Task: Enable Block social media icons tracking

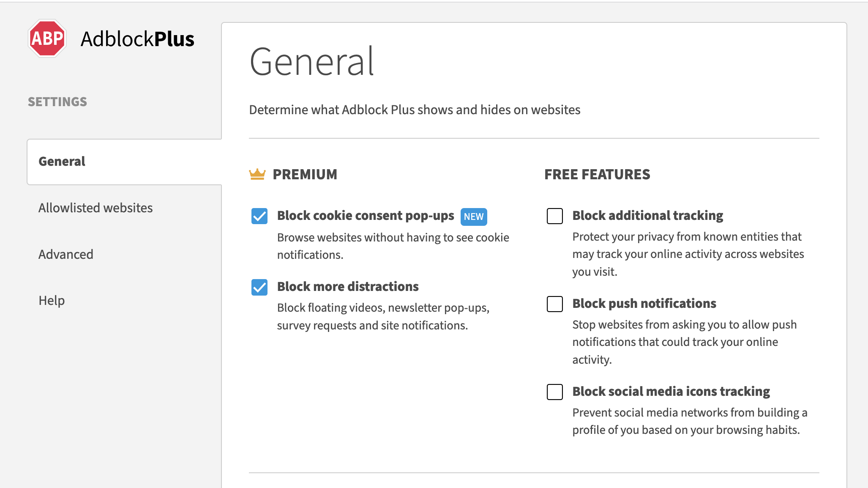Action: coord(554,392)
